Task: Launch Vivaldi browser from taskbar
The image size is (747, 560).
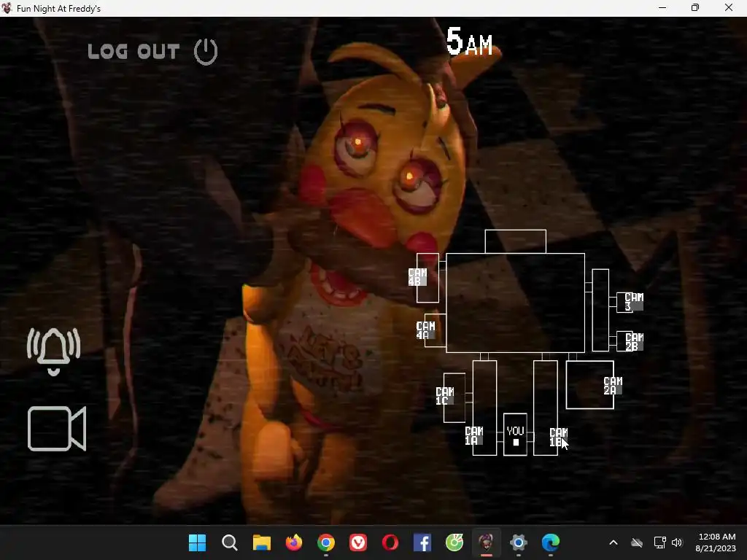Action: [358, 542]
